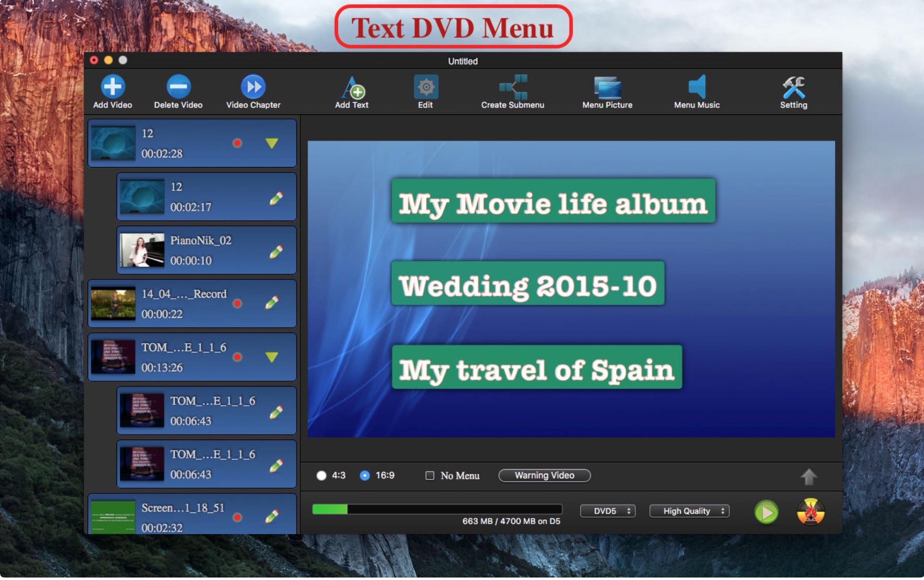Click the Menu Music speaker icon
924x580 pixels.
pos(697,87)
